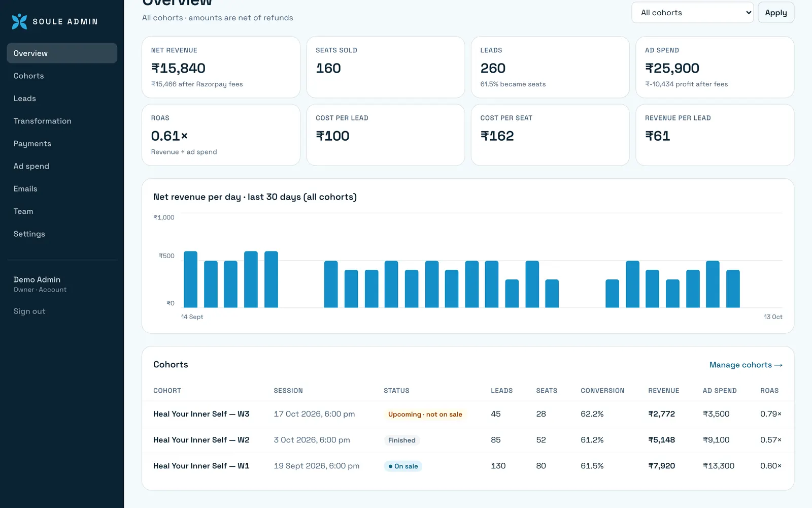
Task: Click the Seats Sold 160 card
Action: 386,67
